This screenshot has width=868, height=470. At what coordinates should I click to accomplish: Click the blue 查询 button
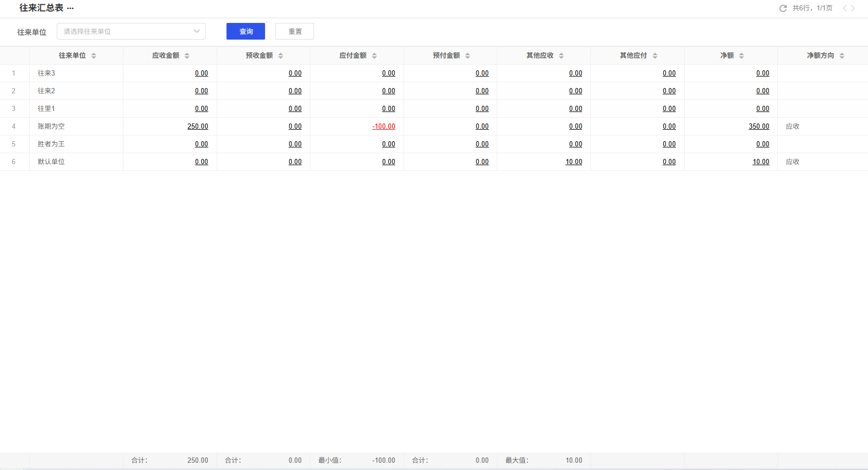click(246, 31)
